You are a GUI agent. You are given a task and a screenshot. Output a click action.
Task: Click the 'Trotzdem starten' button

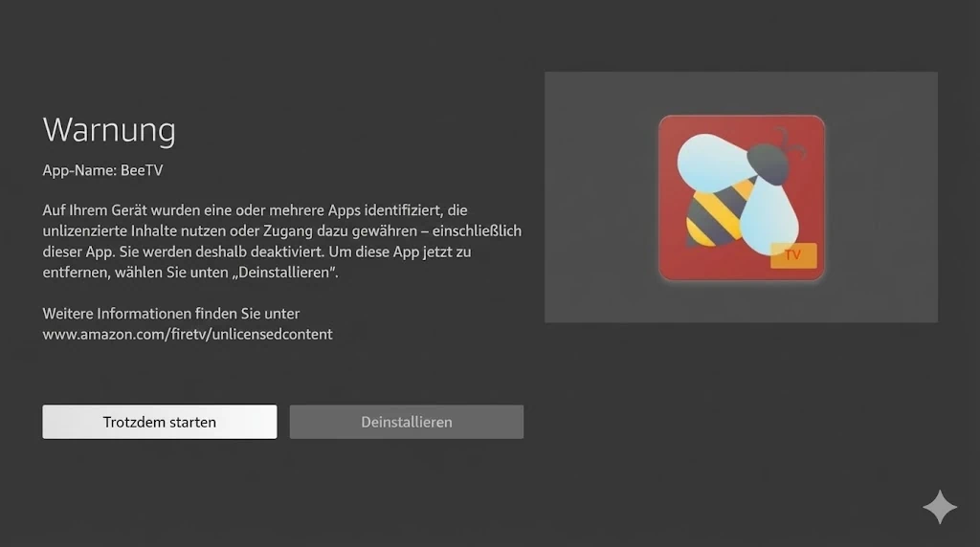[160, 422]
